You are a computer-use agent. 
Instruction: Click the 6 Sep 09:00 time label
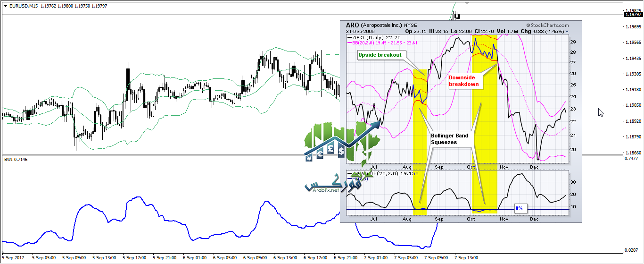(x=256, y=258)
